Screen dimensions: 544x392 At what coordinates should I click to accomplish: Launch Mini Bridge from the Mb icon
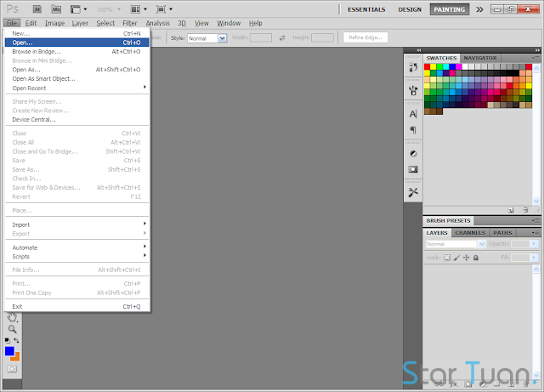pos(56,9)
